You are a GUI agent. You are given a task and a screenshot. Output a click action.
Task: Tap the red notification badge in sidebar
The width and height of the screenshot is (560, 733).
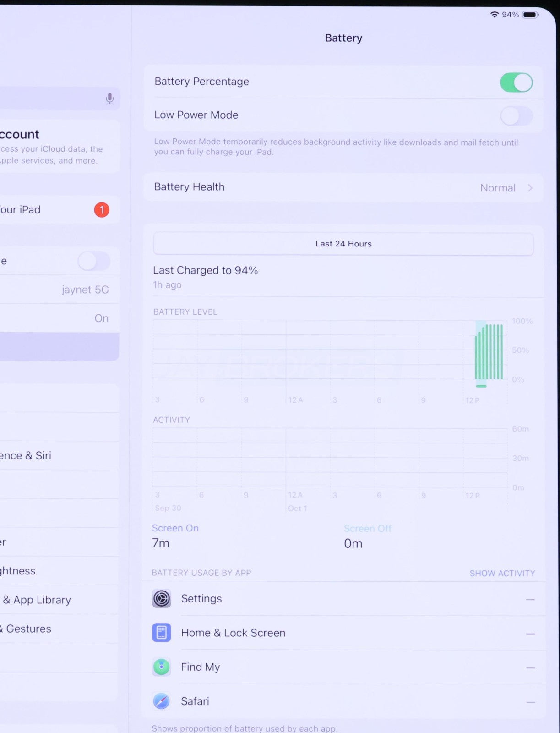pyautogui.click(x=102, y=210)
